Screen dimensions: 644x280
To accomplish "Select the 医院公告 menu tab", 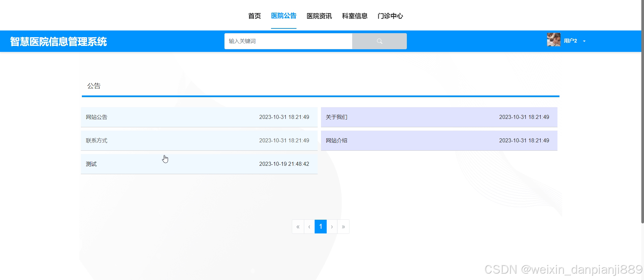I will pos(284,16).
